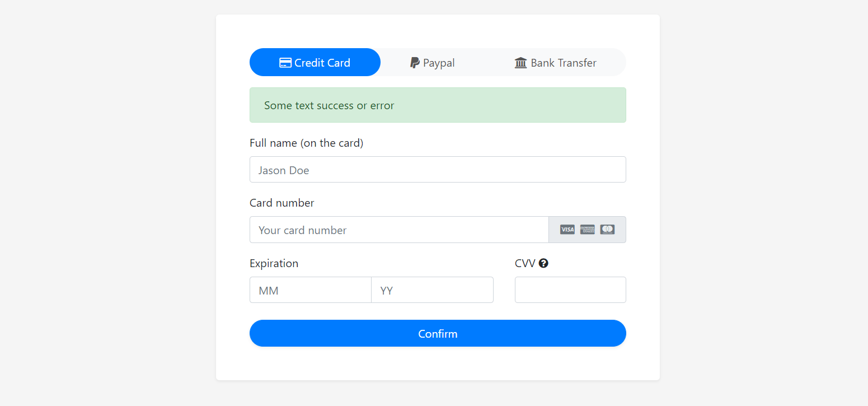Click the credit card icon on Credit Card tab
Image resolution: width=868 pixels, height=406 pixels.
(x=285, y=62)
